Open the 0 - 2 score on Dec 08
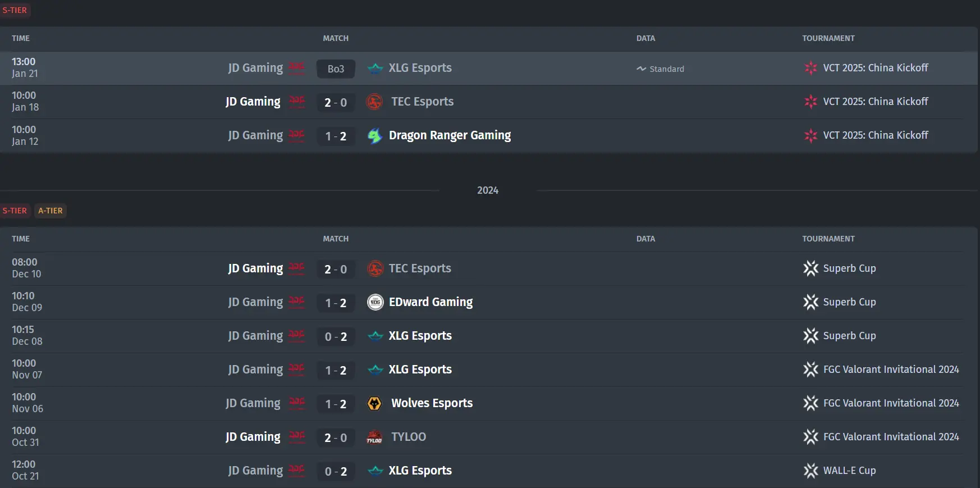Screen dimensions: 980x488 (336, 336)
